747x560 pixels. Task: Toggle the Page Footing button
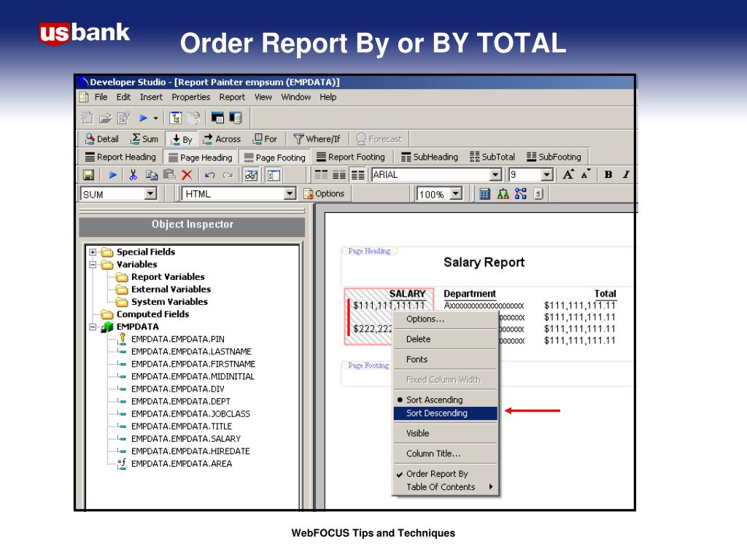pos(274,157)
